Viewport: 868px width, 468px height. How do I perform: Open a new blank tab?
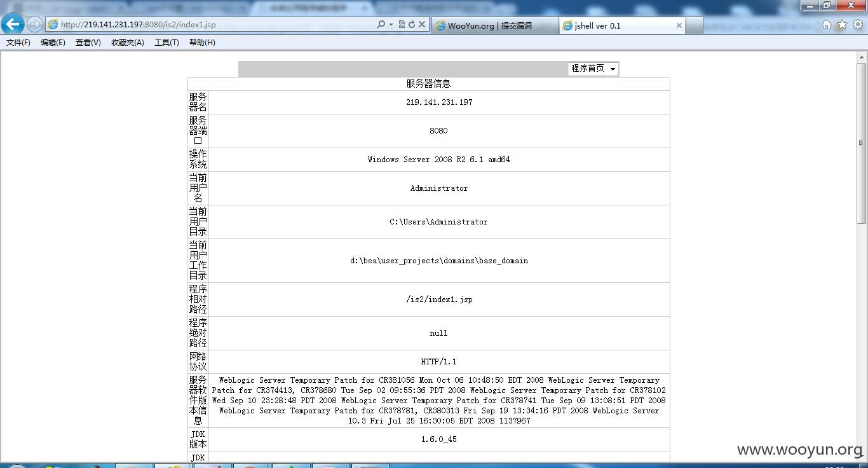coord(695,25)
